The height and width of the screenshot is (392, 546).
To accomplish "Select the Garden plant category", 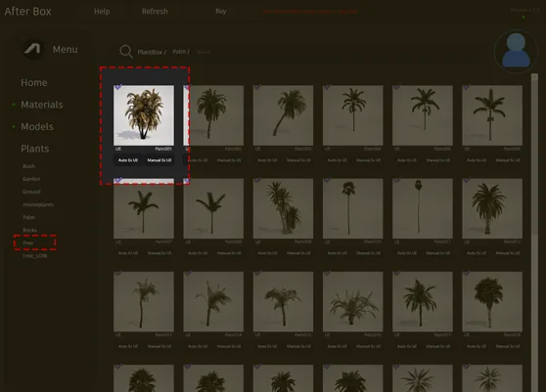I will pos(31,179).
